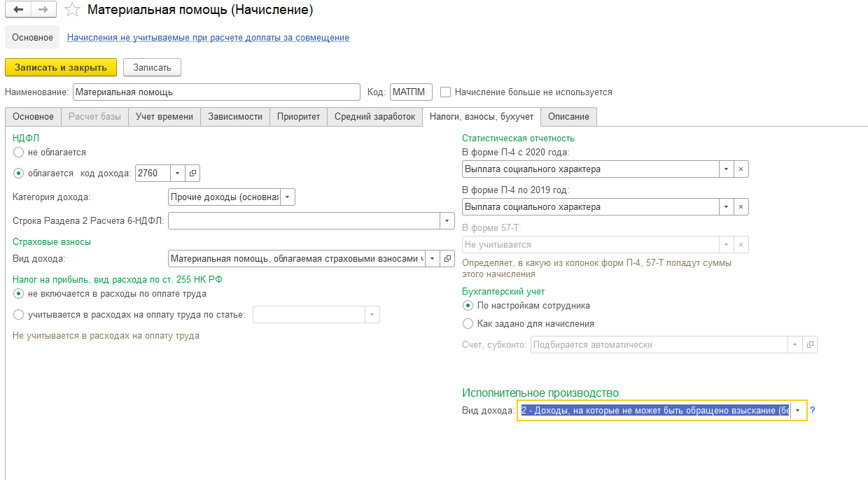This screenshot has height=480, width=868.
Task: Click the forward arrow navigation icon
Action: (42, 10)
